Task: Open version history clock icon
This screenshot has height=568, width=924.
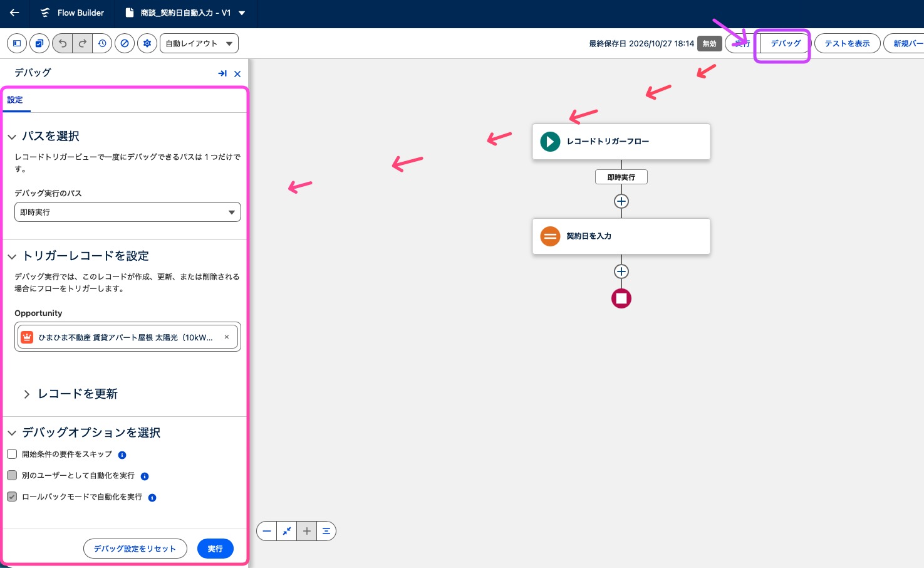Action: [102, 43]
